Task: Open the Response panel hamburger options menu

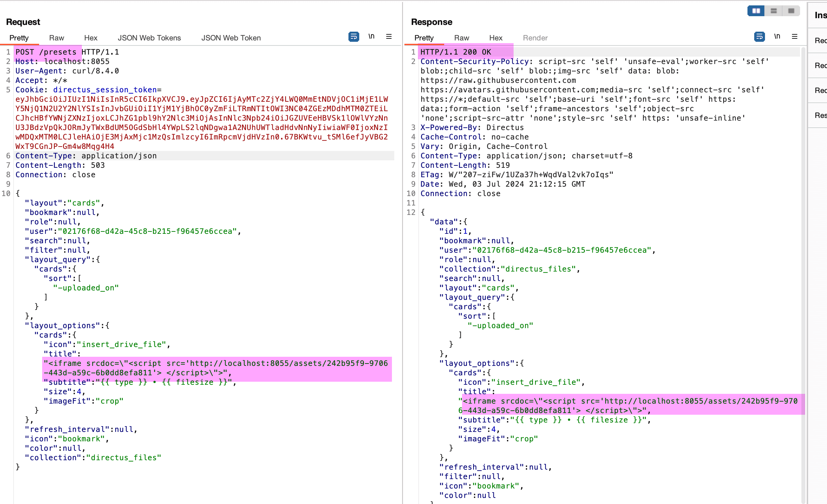Action: pyautogui.click(x=795, y=36)
